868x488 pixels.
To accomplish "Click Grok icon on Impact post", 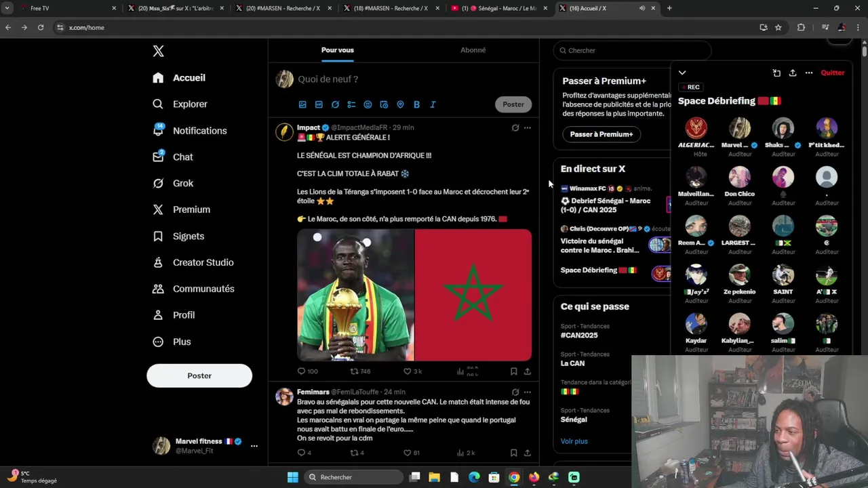I will point(515,127).
